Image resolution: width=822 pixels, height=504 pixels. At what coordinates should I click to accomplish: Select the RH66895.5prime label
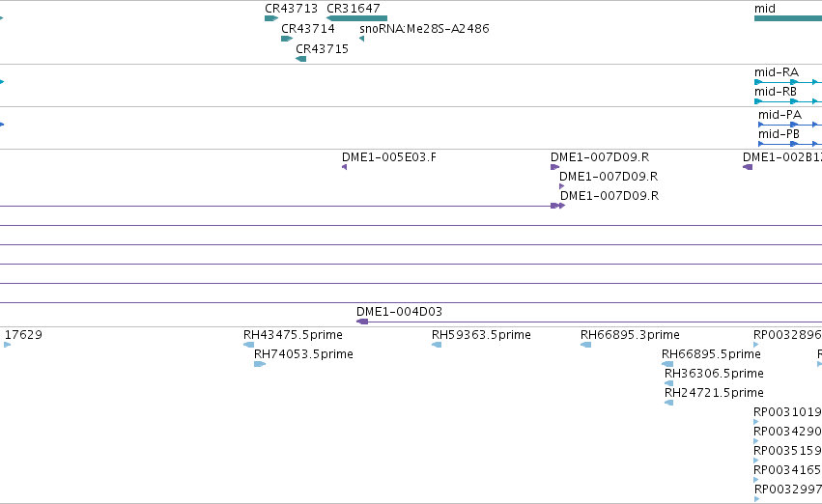click(x=711, y=354)
